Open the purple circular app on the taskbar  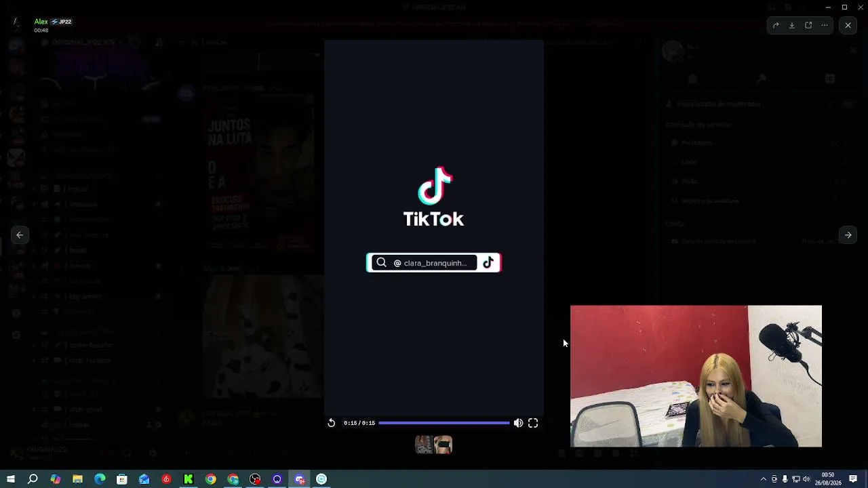277,479
